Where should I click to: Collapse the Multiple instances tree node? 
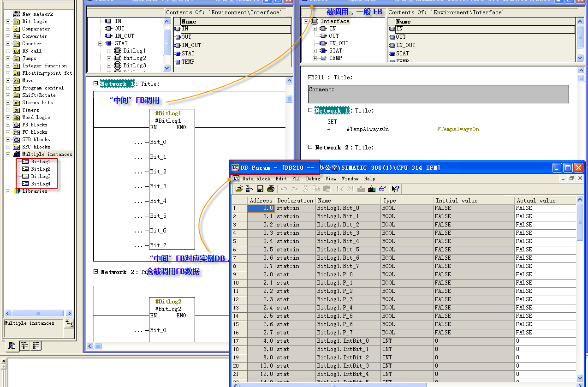point(8,154)
